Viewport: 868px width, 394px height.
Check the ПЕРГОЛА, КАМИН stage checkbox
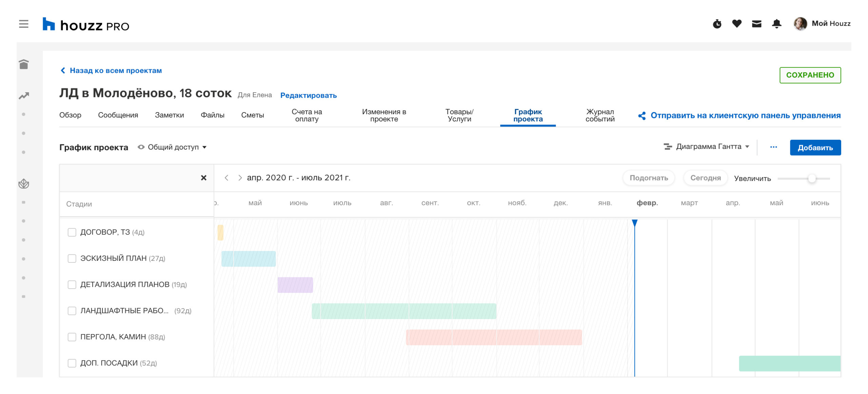click(72, 337)
